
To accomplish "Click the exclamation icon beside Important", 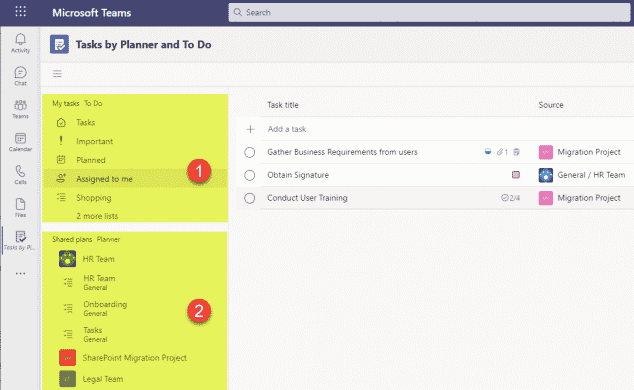I will click(x=61, y=141).
